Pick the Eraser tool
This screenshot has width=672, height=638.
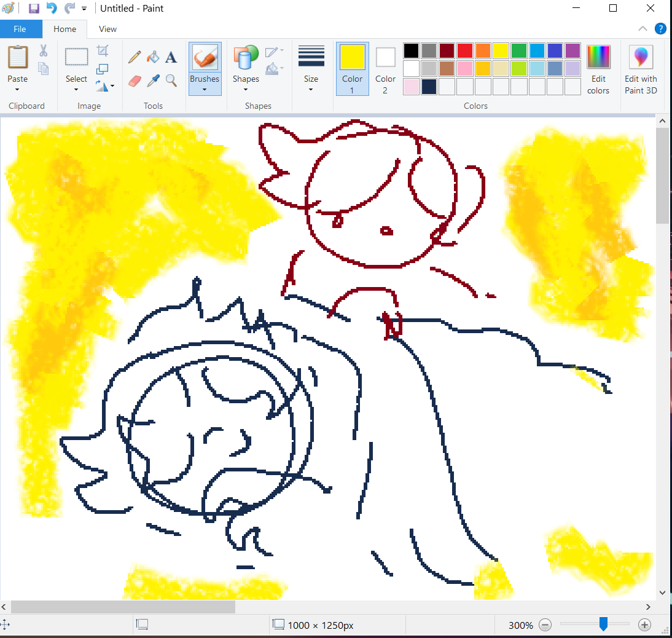pyautogui.click(x=135, y=81)
